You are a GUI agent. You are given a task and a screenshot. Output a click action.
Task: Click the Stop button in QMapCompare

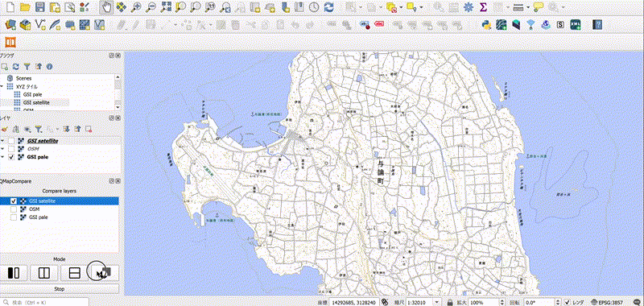(x=60, y=289)
